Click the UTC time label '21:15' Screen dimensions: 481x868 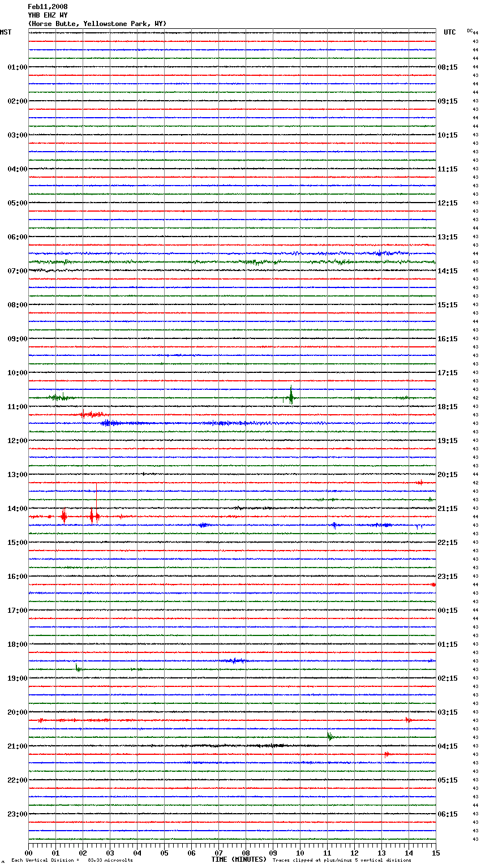point(448,509)
